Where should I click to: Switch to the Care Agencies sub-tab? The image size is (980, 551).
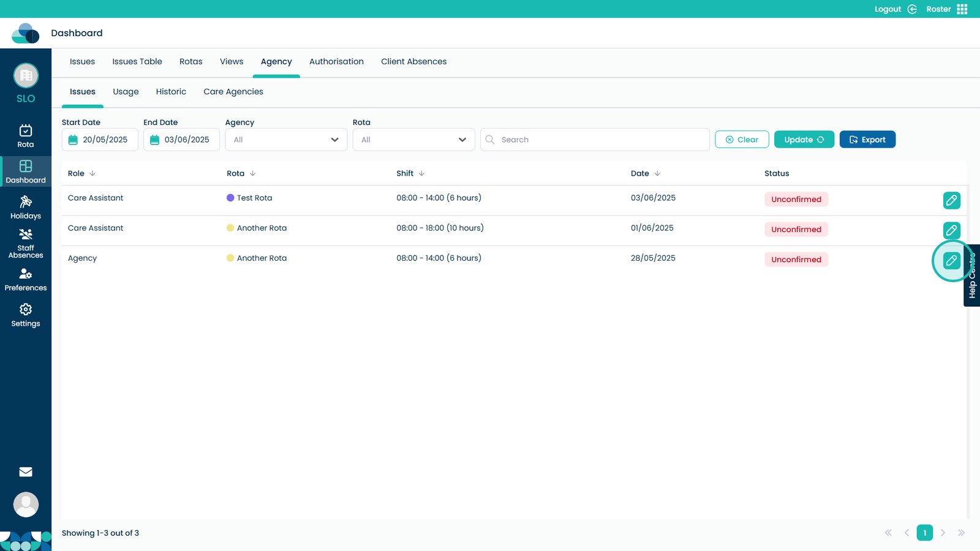click(x=233, y=92)
